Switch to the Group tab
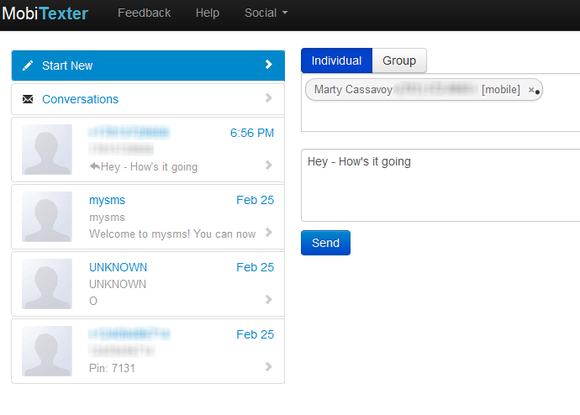Screen dimensions: 580x415 [399, 61]
